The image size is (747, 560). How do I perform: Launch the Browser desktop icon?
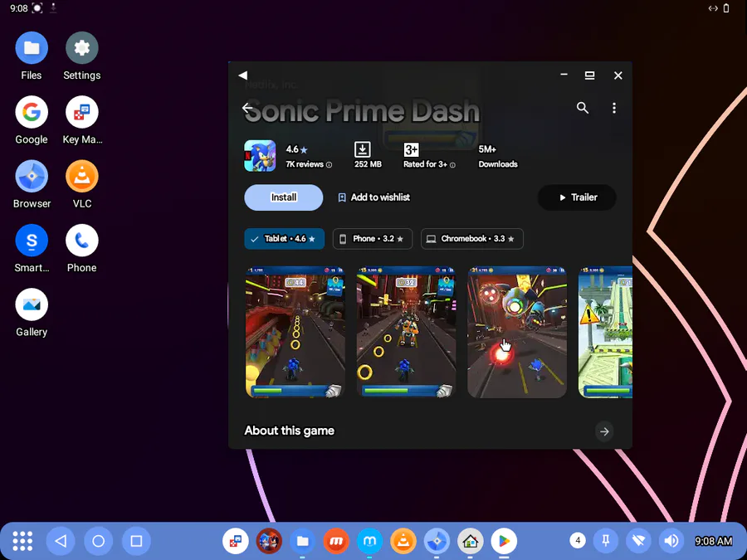32,176
